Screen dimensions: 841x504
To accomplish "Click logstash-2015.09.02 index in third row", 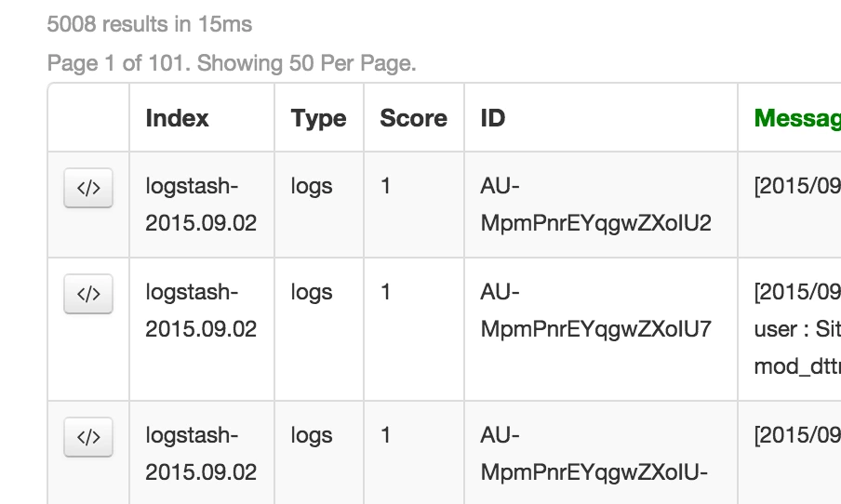I will coord(201,454).
